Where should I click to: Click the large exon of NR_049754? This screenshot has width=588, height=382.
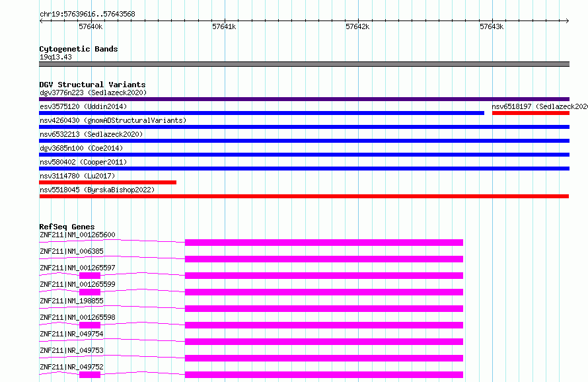(x=324, y=342)
